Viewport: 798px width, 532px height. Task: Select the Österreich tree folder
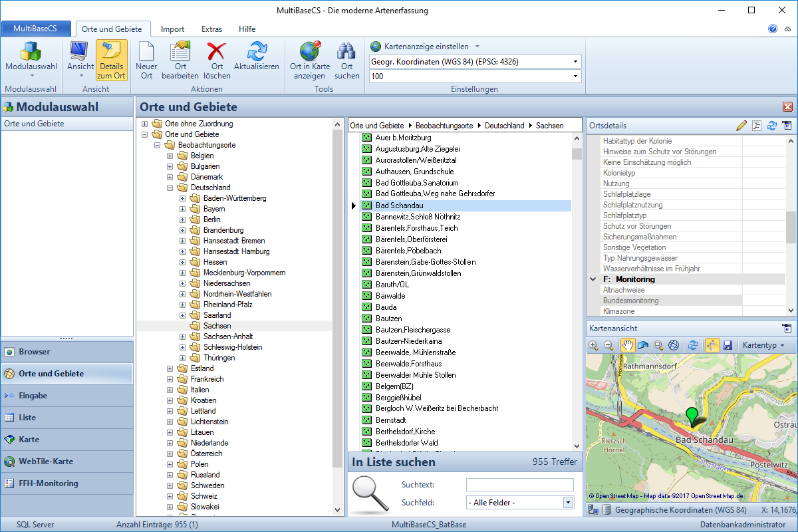206,454
